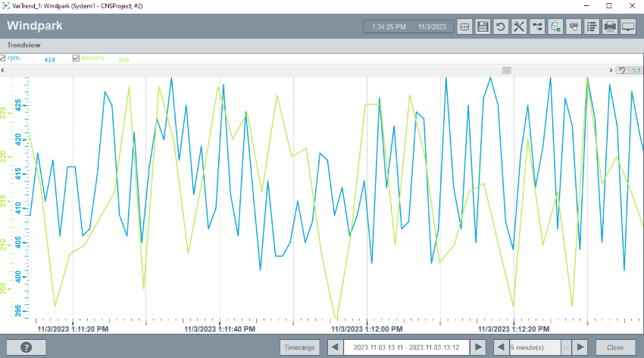Viewport: 644px width, 358px height.
Task: Open help with question mark button
Action: pyautogui.click(x=26, y=347)
